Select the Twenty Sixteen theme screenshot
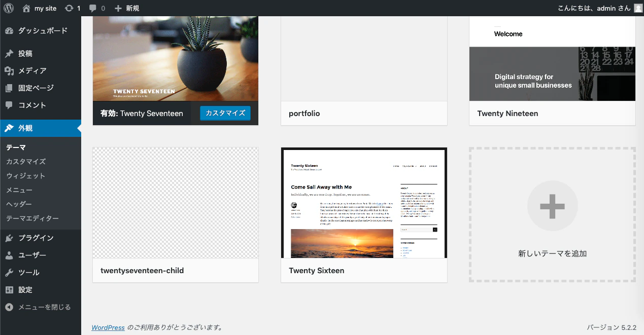Viewport: 644px width, 335px height. click(364, 203)
